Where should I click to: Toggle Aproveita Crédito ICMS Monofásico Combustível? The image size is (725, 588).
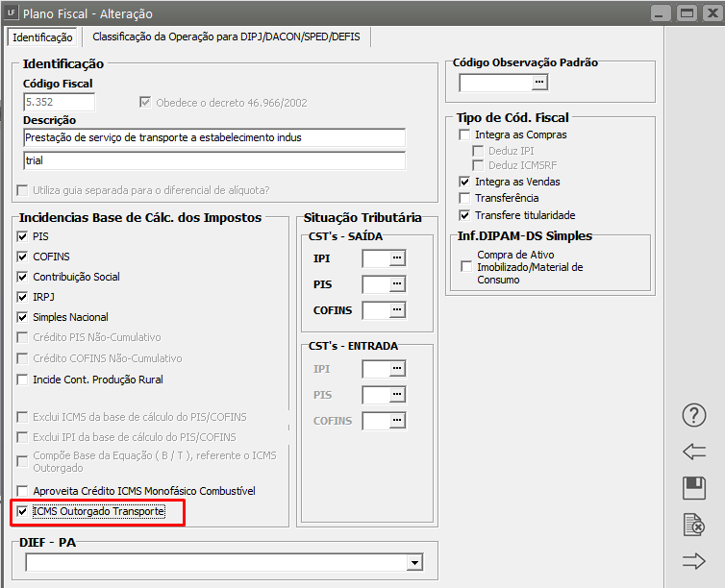pyautogui.click(x=24, y=491)
